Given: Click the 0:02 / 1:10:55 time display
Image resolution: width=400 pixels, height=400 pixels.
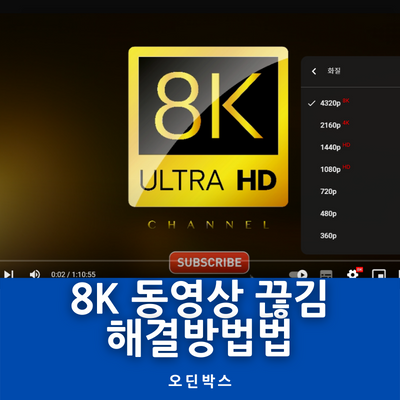Looking at the screenshot, I should (x=73, y=274).
